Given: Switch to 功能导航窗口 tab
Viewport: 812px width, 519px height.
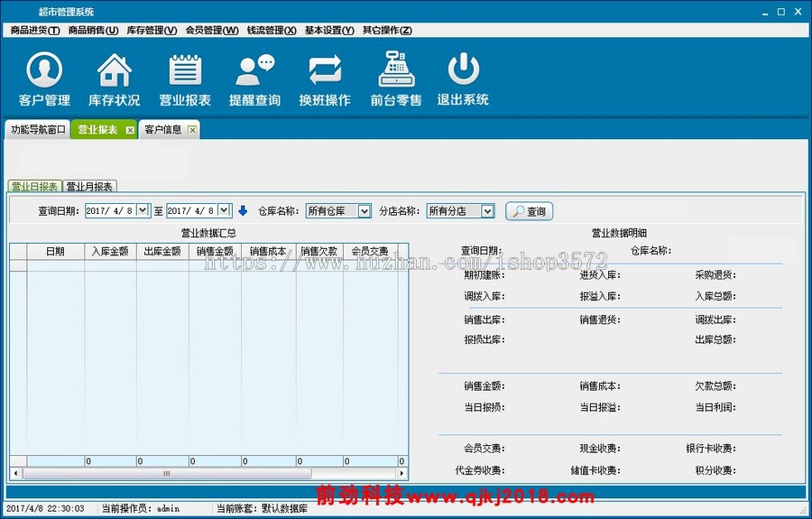Looking at the screenshot, I should pyautogui.click(x=38, y=129).
